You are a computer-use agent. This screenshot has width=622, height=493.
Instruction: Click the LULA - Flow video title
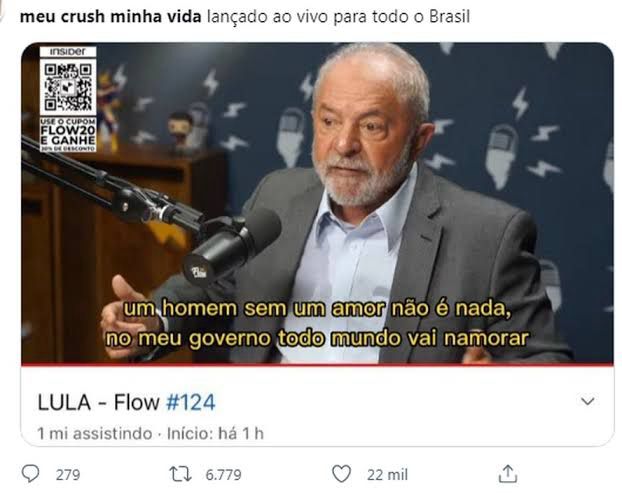(98, 402)
